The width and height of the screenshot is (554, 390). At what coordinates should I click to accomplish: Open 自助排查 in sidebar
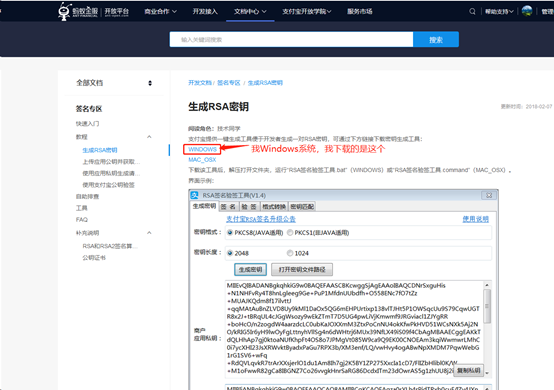point(87,196)
